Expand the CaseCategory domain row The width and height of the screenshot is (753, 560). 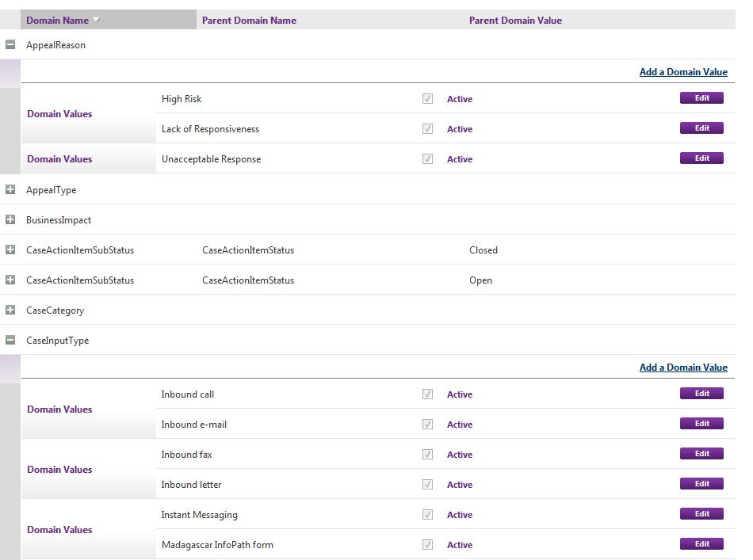coord(10,310)
